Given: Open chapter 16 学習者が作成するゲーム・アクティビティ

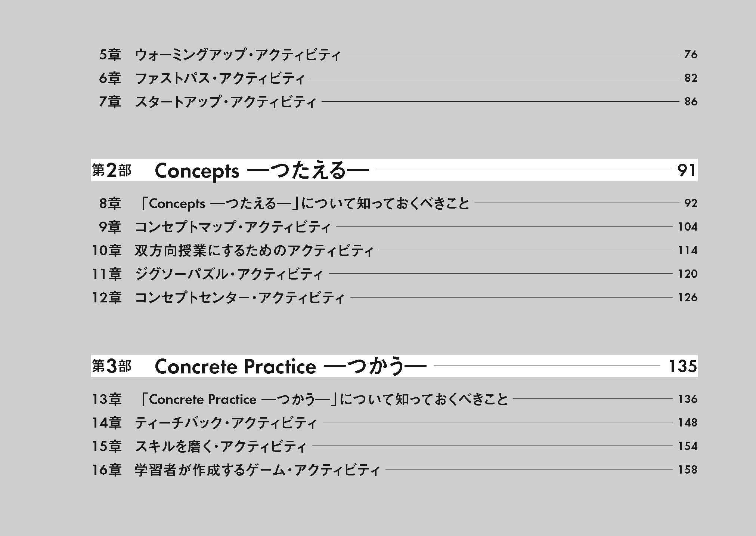Looking at the screenshot, I should 257,470.
